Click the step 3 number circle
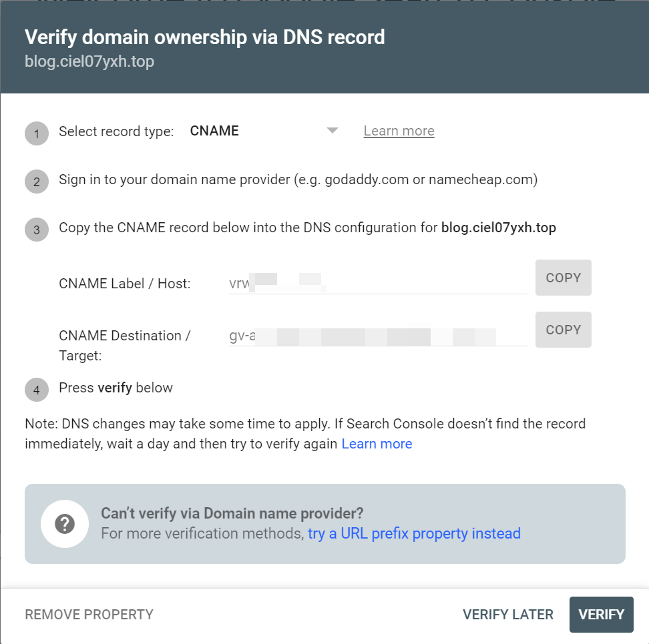Image resolution: width=649 pixels, height=644 pixels. click(37, 230)
